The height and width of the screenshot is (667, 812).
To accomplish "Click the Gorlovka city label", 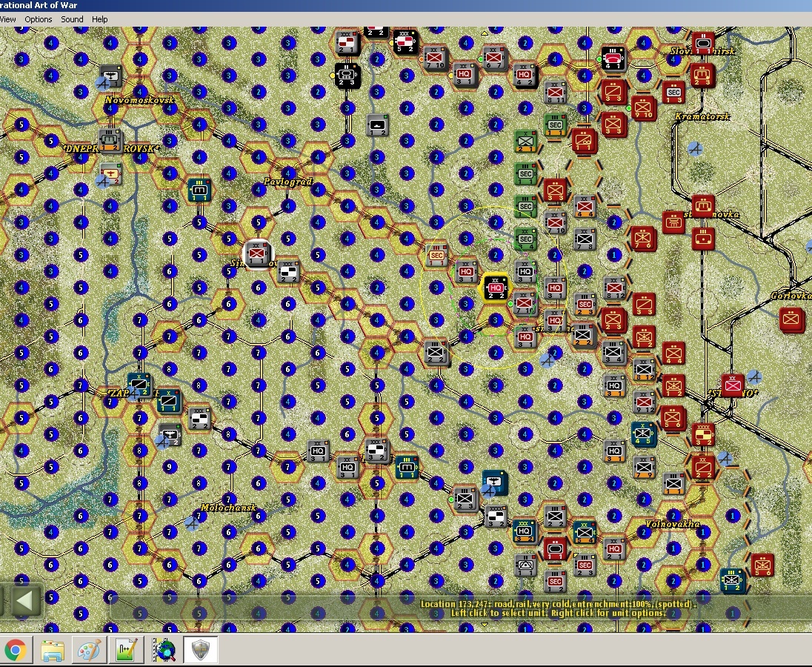I will pyautogui.click(x=791, y=296).
